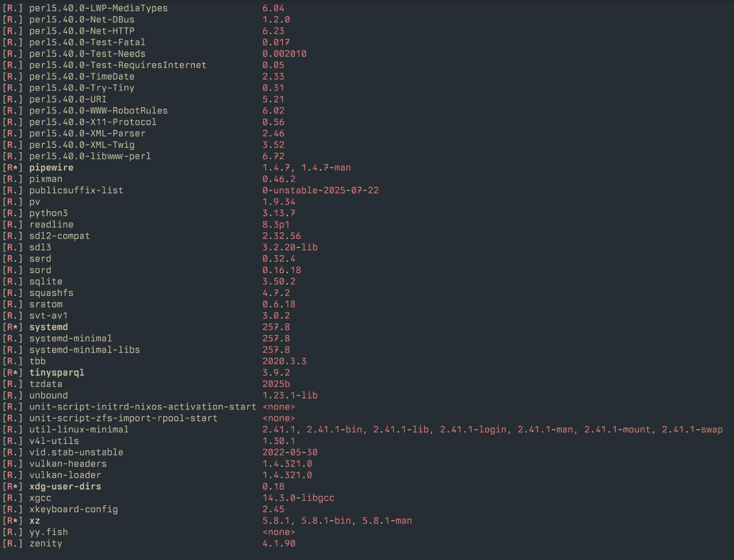
Task: Click the pipewire package name
Action: click(51, 168)
